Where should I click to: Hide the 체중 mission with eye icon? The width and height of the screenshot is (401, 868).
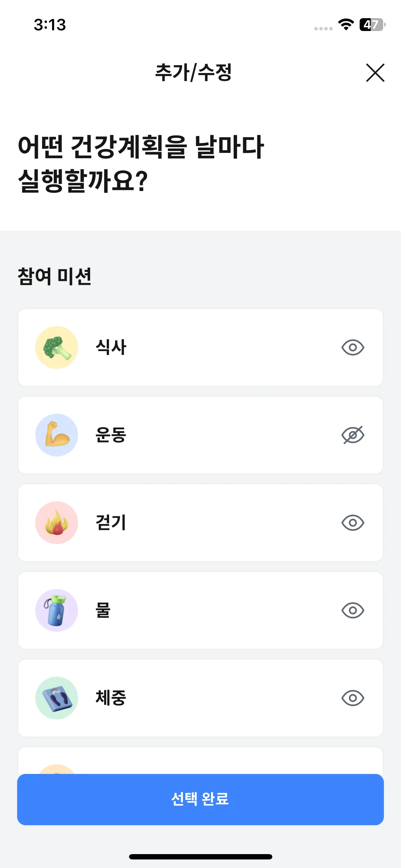click(353, 698)
